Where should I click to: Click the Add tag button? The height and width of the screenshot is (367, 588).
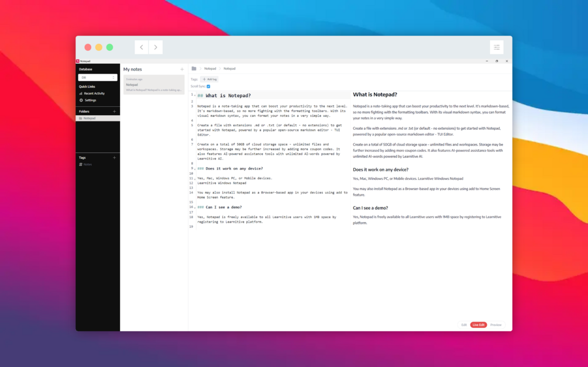click(209, 79)
